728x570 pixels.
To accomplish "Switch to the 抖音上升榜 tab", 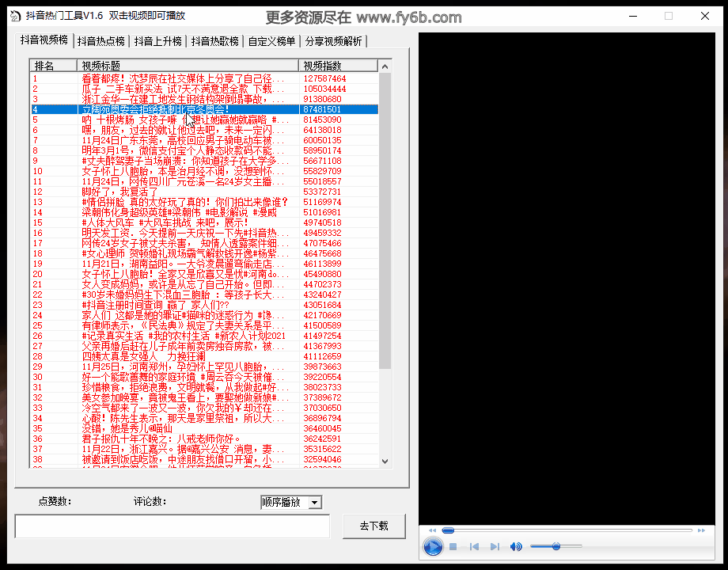I will click(x=157, y=41).
